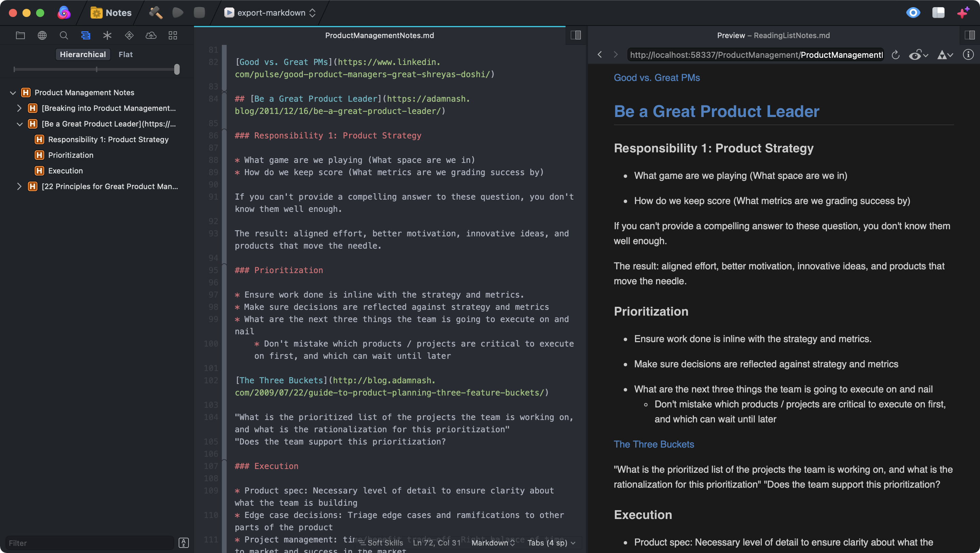Toggle alphabetical sort next to Filter
The width and height of the screenshot is (980, 553).
point(184,543)
